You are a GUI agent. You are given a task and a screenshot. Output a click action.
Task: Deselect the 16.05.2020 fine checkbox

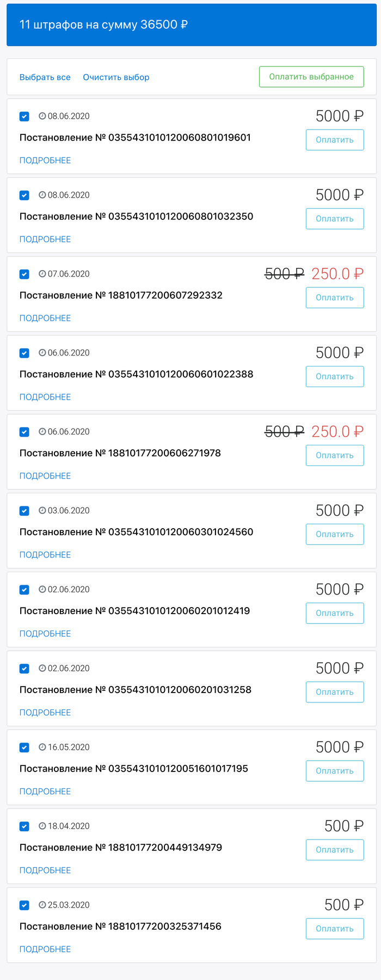coord(24,748)
